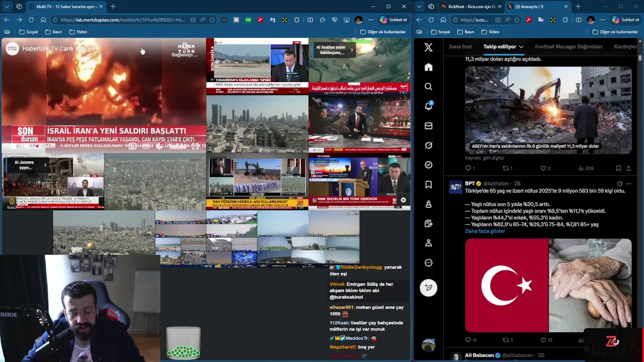
Task: Compose a new post with feather button
Action: point(428,288)
